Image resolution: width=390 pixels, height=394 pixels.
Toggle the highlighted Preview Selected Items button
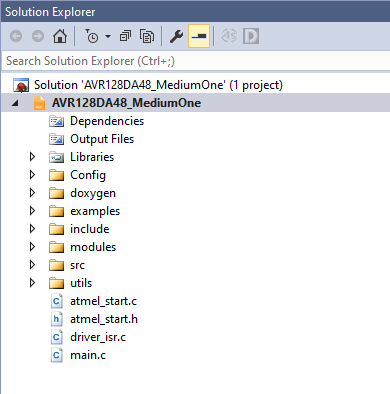click(x=199, y=36)
